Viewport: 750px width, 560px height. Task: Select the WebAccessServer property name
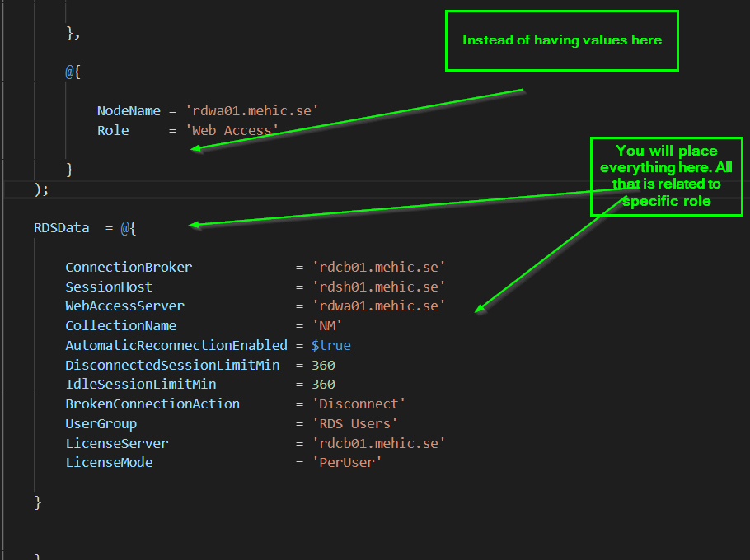(x=124, y=306)
